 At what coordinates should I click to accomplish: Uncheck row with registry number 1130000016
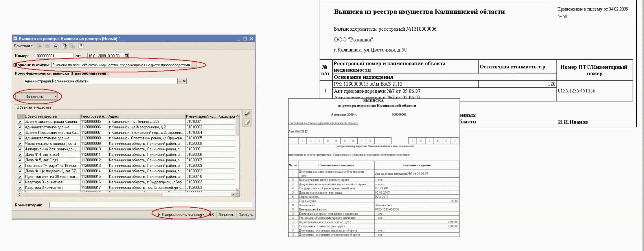coord(20,182)
